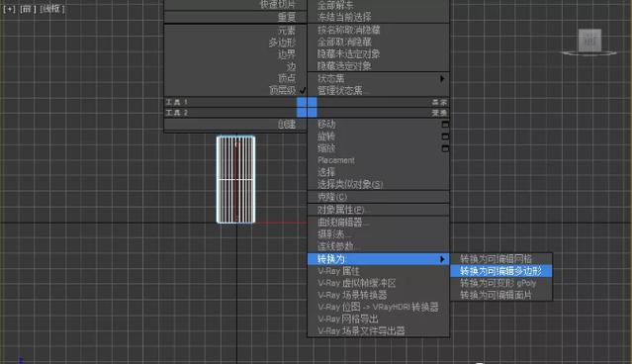Choose 转换为可编辑面片

pyautogui.click(x=501, y=295)
